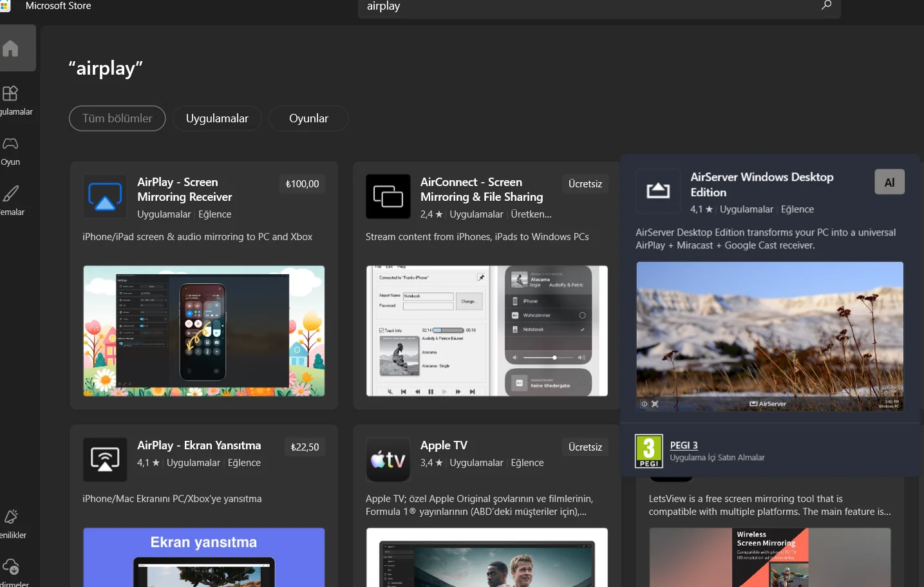Open the Apps section icon in sidebar

coord(10,93)
